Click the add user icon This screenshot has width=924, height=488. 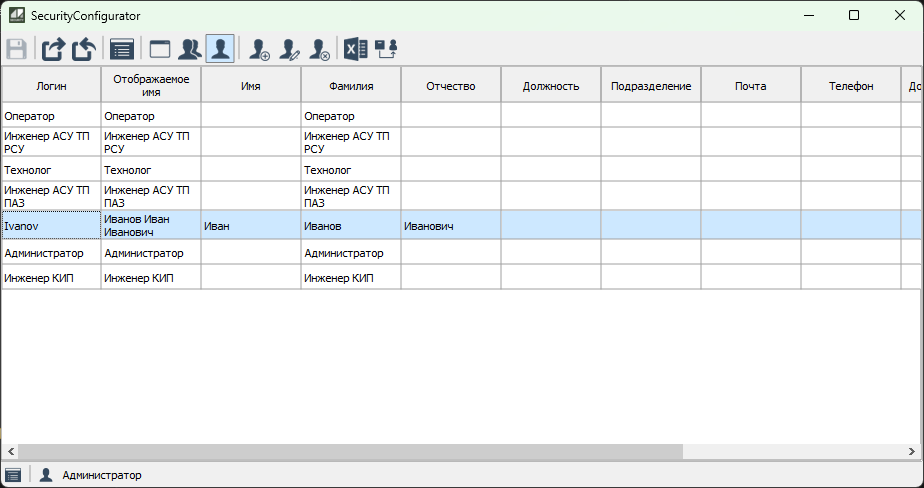pyautogui.click(x=260, y=49)
